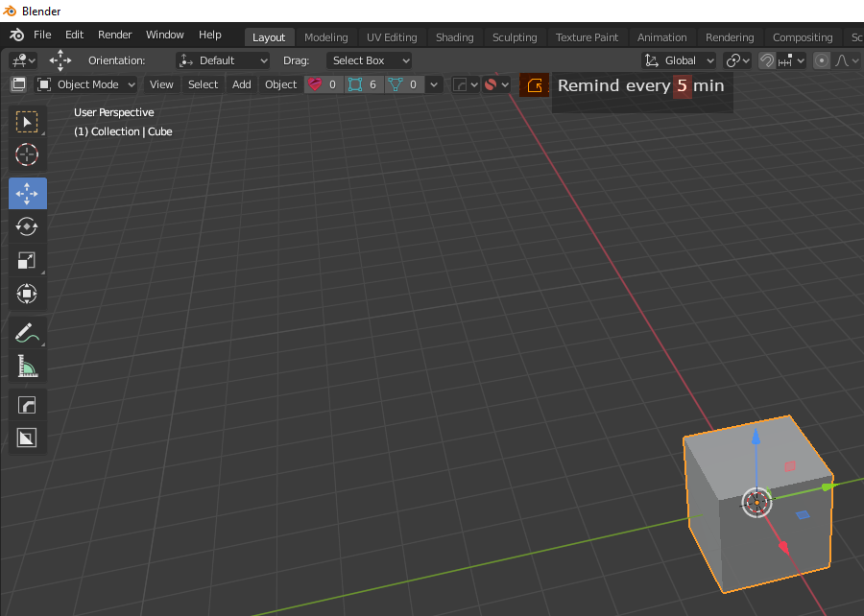The height and width of the screenshot is (616, 864).
Task: Open the Render menu
Action: 114,35
